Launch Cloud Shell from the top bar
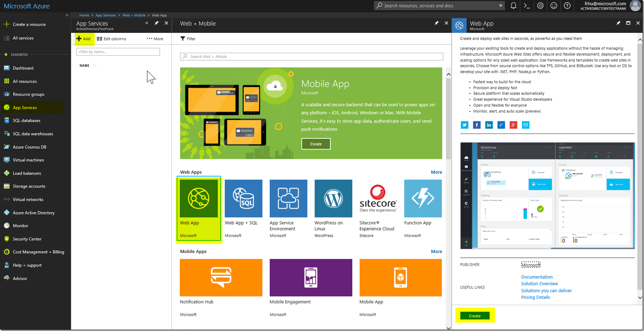 pyautogui.click(x=527, y=6)
